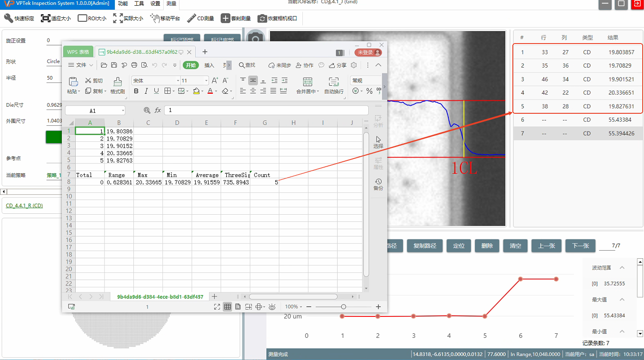This screenshot has width=644, height=360.
Task: Click the 分析 icon in WPS side panel
Action: (x=378, y=121)
